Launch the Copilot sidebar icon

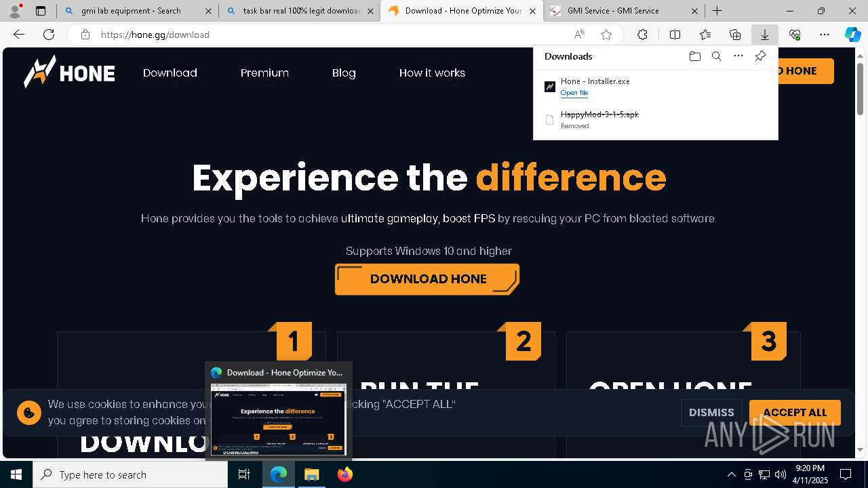pyautogui.click(x=853, y=35)
